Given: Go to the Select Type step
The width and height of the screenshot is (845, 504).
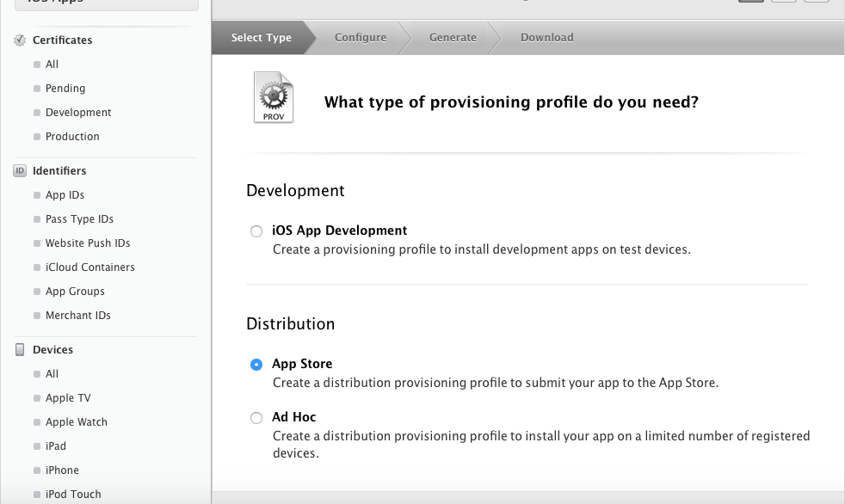Looking at the screenshot, I should click(262, 38).
